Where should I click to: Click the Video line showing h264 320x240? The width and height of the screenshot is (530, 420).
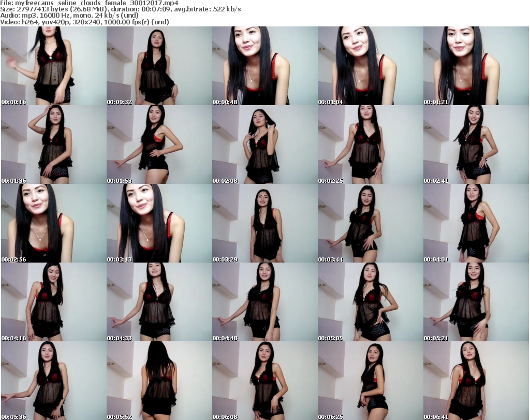pos(84,22)
